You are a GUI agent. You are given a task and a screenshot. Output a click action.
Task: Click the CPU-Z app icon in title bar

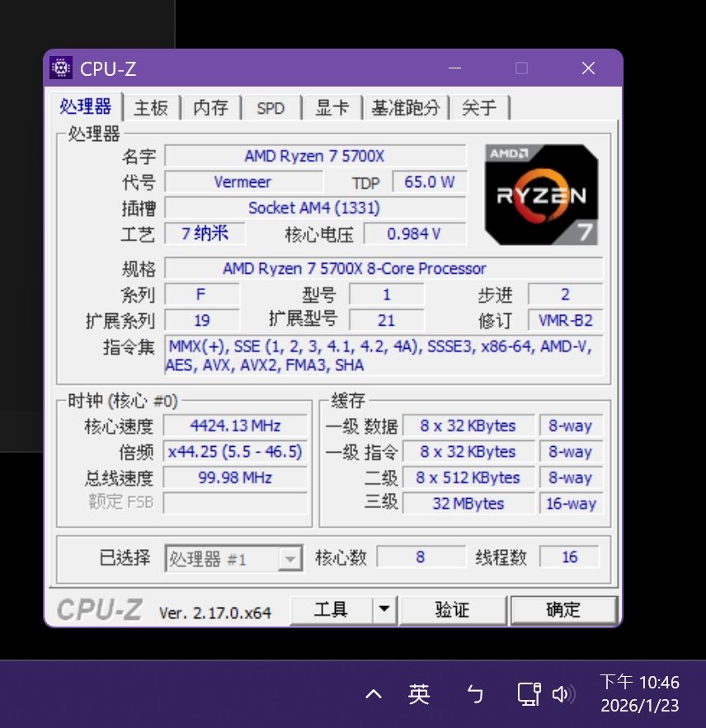(x=61, y=68)
